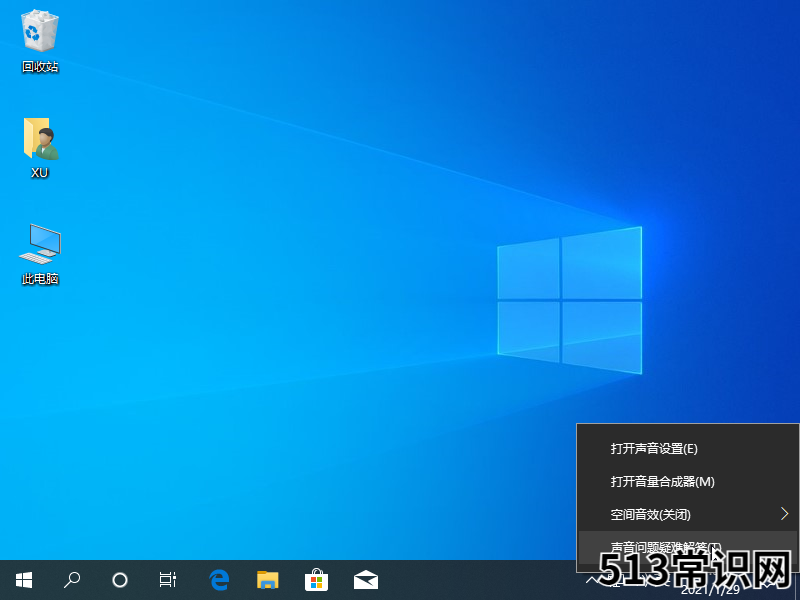This screenshot has height=600, width=800.
Task: Open Task View on the taskbar
Action: click(x=168, y=580)
